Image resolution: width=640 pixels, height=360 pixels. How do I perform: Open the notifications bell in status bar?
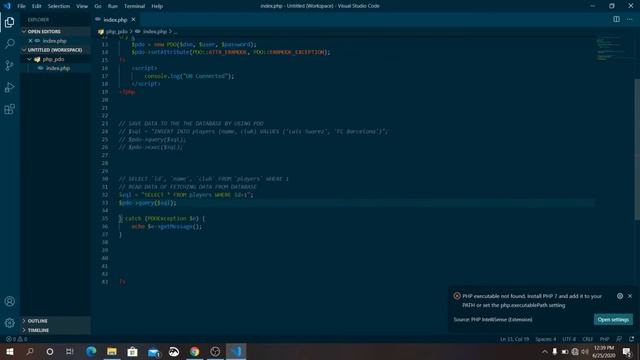631,339
